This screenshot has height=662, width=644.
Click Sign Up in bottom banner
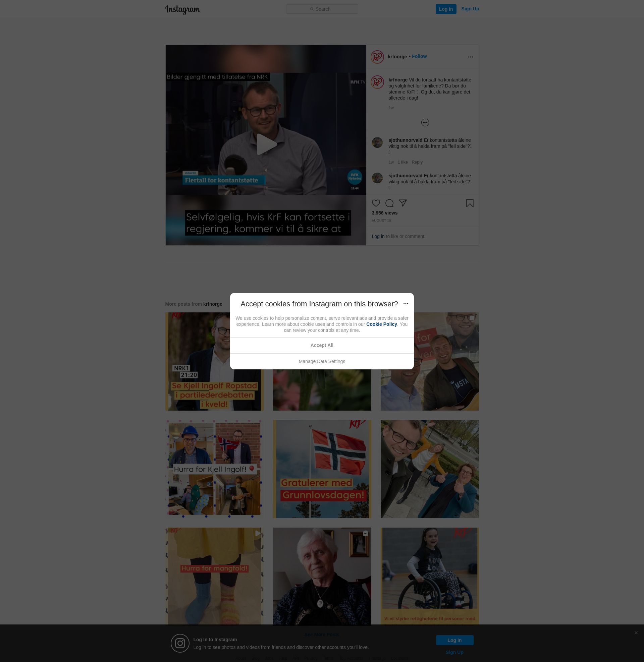point(454,652)
